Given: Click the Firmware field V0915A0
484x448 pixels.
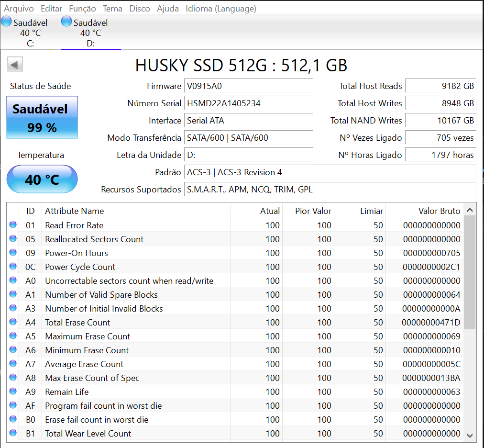Looking at the screenshot, I should point(249,86).
